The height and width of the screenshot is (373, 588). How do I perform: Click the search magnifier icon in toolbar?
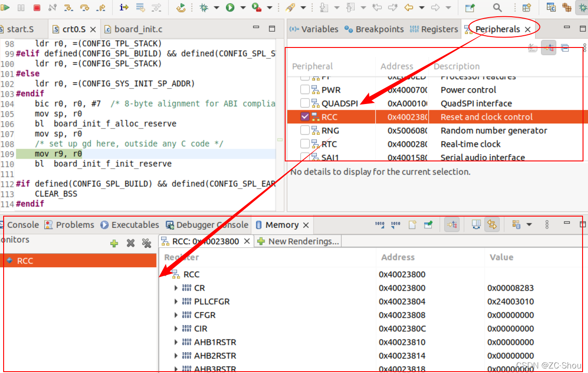click(497, 7)
